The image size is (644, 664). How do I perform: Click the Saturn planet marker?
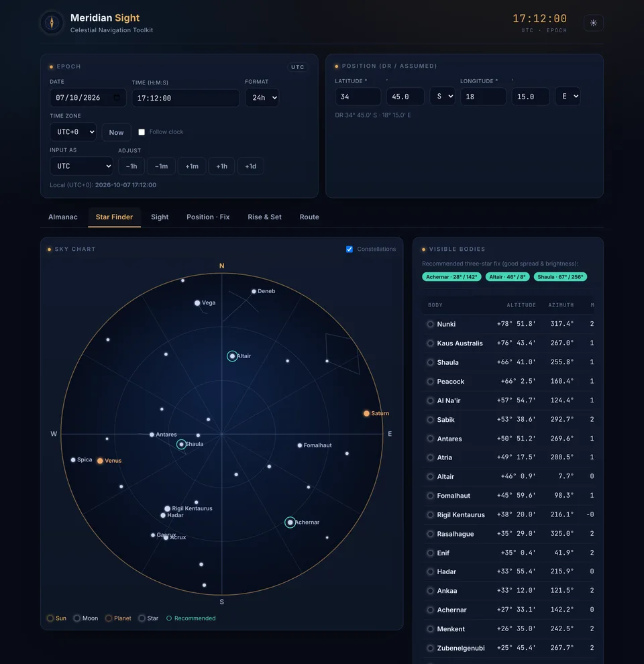pyautogui.click(x=366, y=413)
